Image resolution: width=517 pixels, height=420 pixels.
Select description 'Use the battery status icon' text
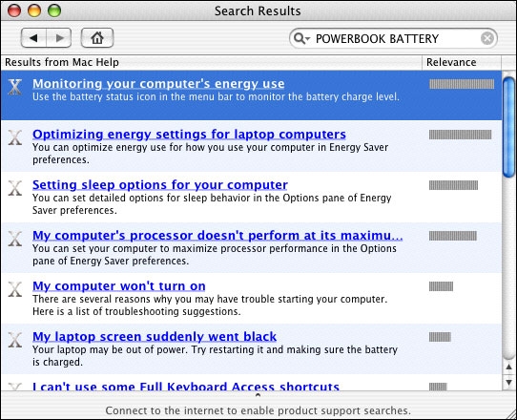(216, 96)
